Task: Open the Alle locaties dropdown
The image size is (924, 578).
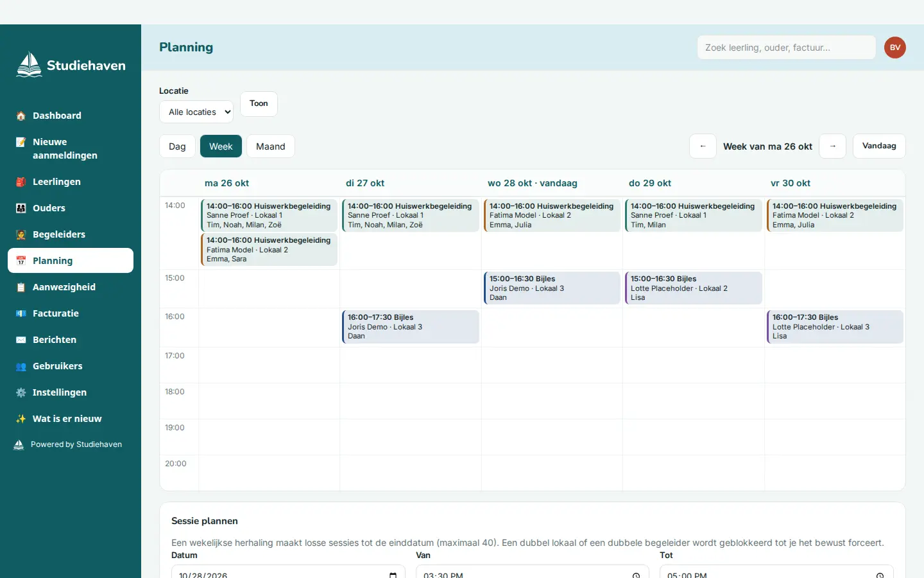Action: click(x=196, y=112)
